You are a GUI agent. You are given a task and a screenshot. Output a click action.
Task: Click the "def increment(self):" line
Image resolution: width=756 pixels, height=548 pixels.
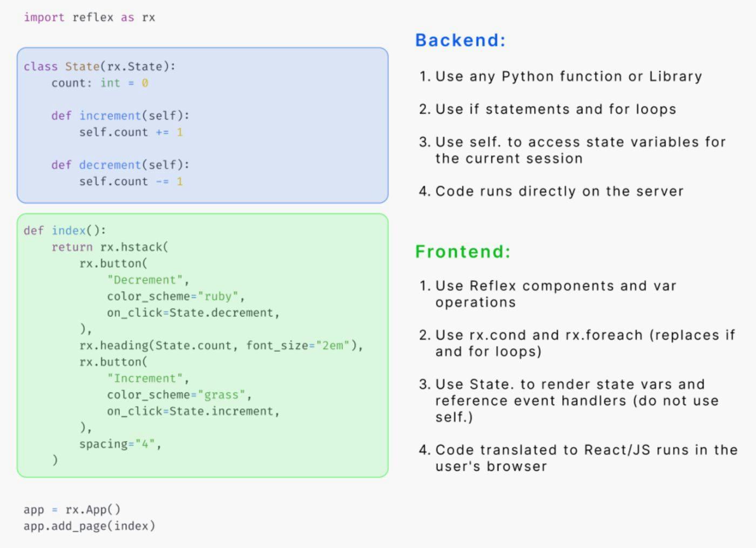click(x=120, y=116)
